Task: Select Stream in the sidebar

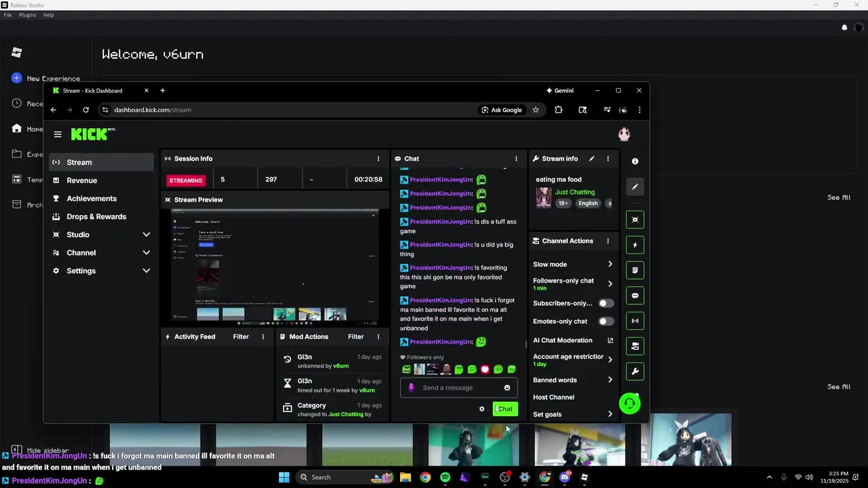Action: click(x=102, y=162)
